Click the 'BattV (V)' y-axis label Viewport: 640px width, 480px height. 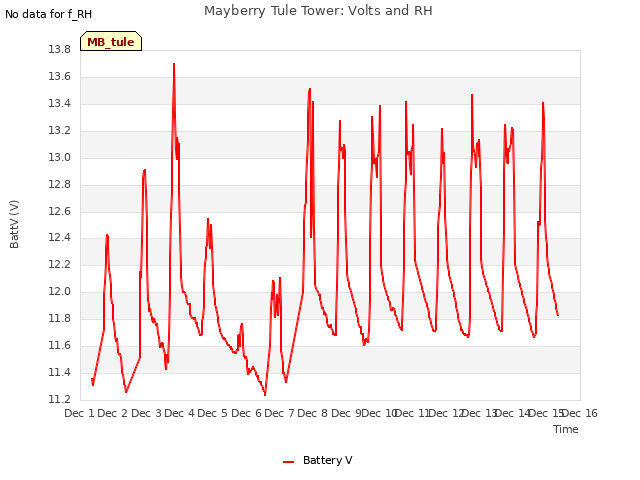click(14, 224)
